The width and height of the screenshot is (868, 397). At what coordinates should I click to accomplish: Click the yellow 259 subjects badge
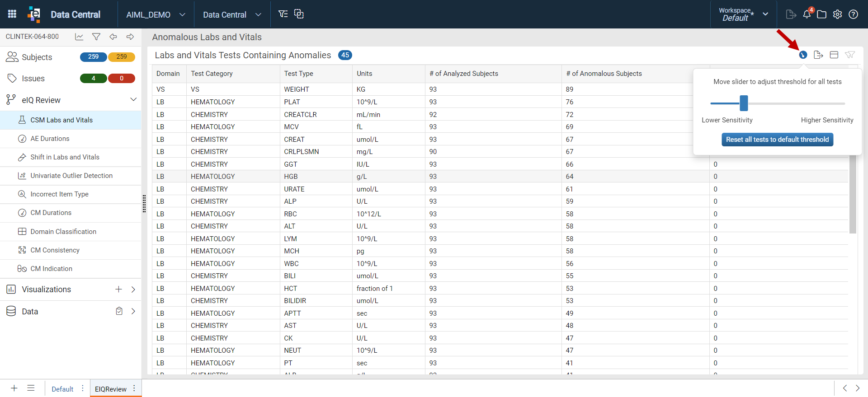122,57
